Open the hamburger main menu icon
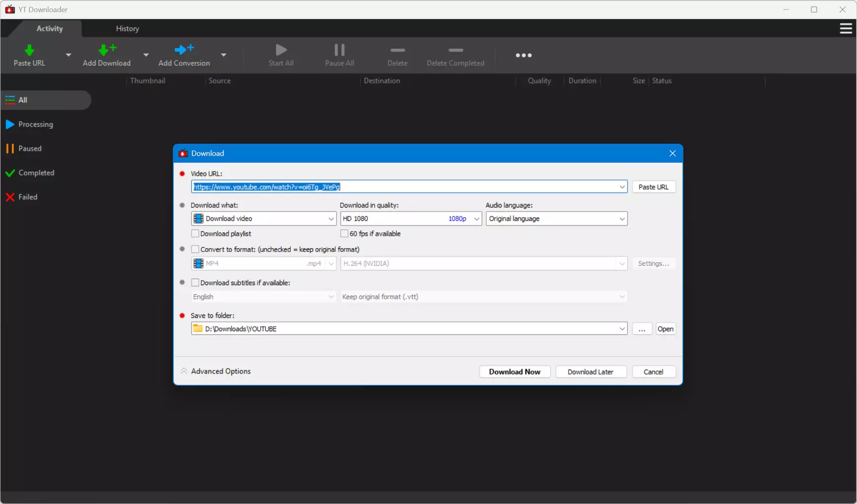 (846, 29)
